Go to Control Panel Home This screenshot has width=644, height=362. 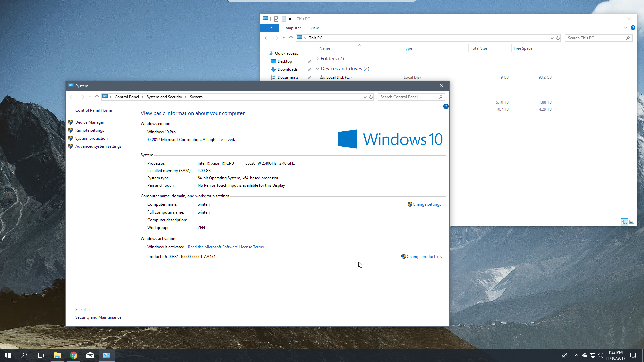[94, 110]
